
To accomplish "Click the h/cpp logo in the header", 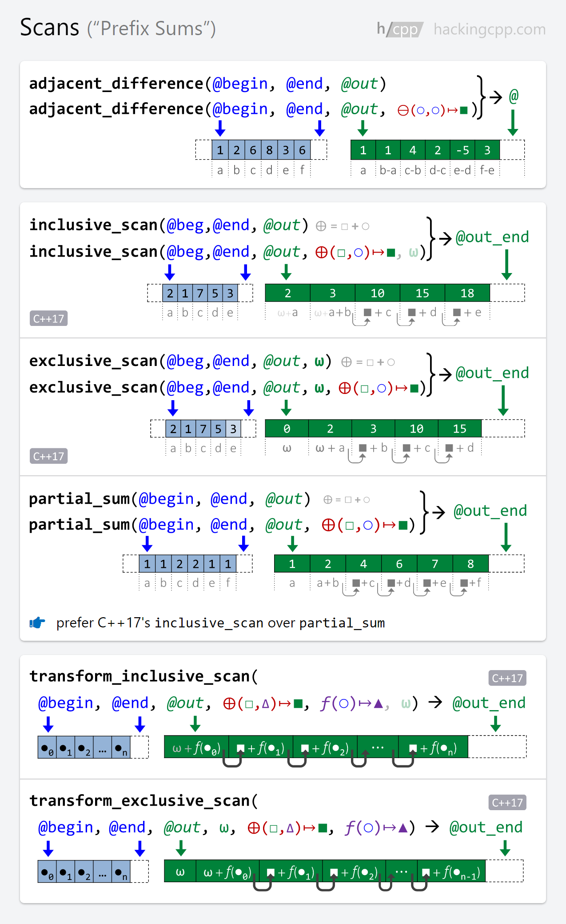I will pyautogui.click(x=400, y=29).
